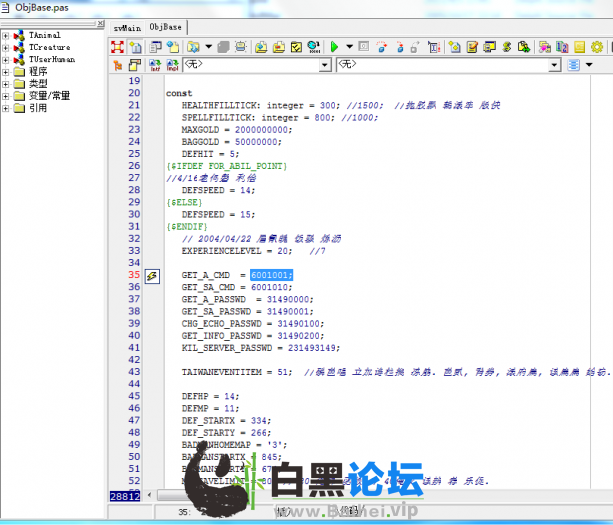
Task: Click the Intf jump toolbar icon
Action: click(155, 65)
